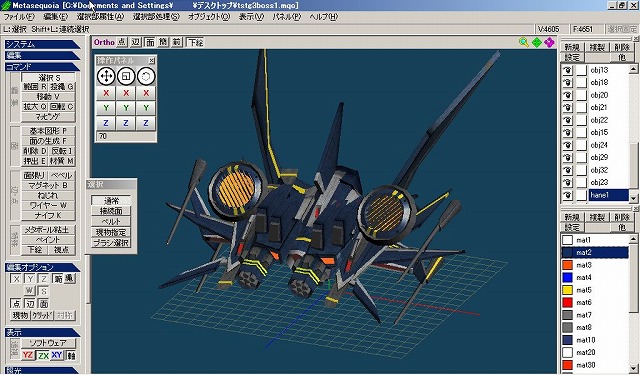The width and height of the screenshot is (640, 375).
Task: Toggle Ortho projection mode
Action: click(104, 42)
